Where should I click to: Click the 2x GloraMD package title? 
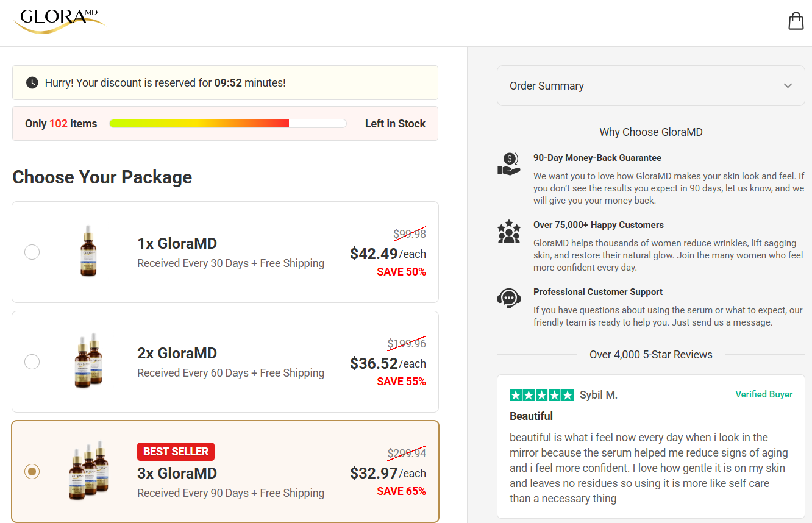coord(177,354)
